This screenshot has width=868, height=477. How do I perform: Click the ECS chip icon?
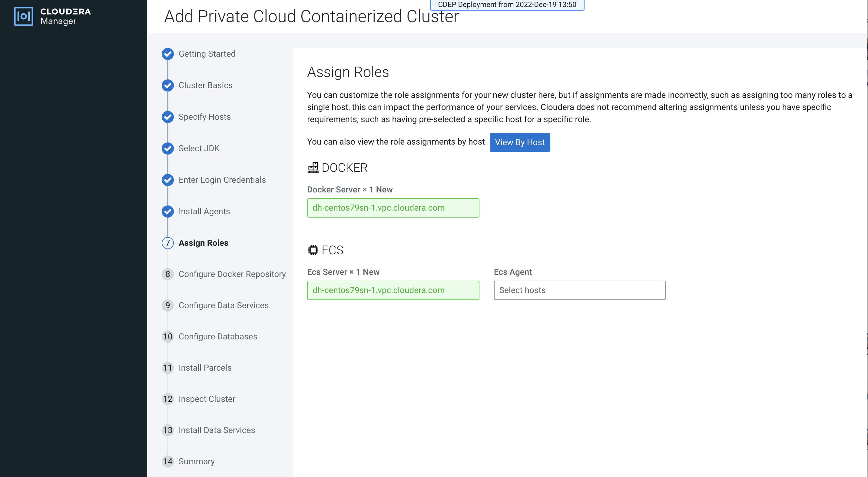[x=313, y=250]
